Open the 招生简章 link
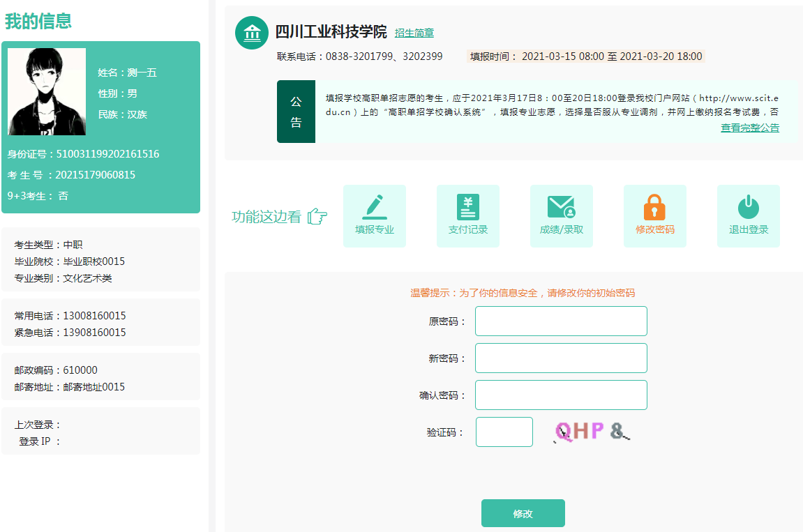The width and height of the screenshot is (803, 532). (414, 33)
